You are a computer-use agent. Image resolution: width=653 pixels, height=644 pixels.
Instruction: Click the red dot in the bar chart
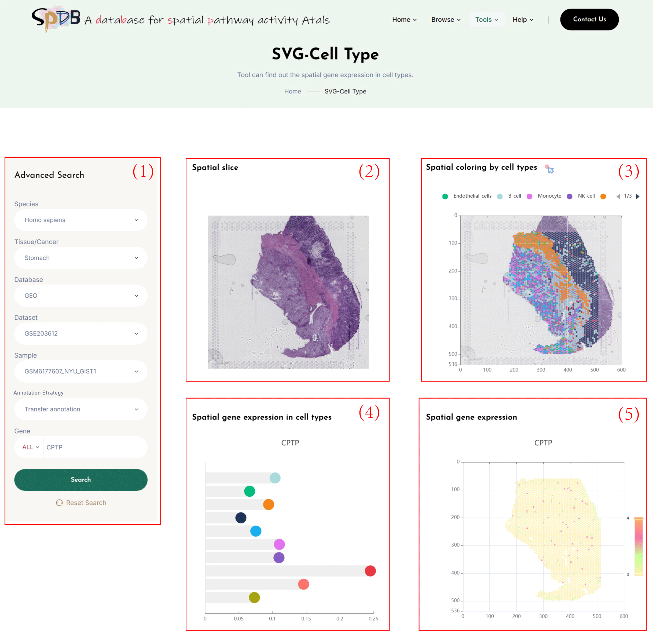(370, 571)
